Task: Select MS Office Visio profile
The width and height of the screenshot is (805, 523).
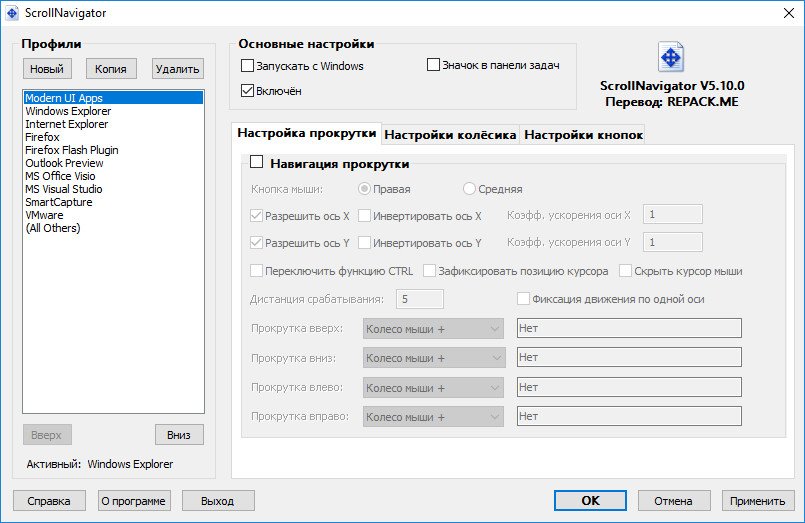Action: pos(113,176)
